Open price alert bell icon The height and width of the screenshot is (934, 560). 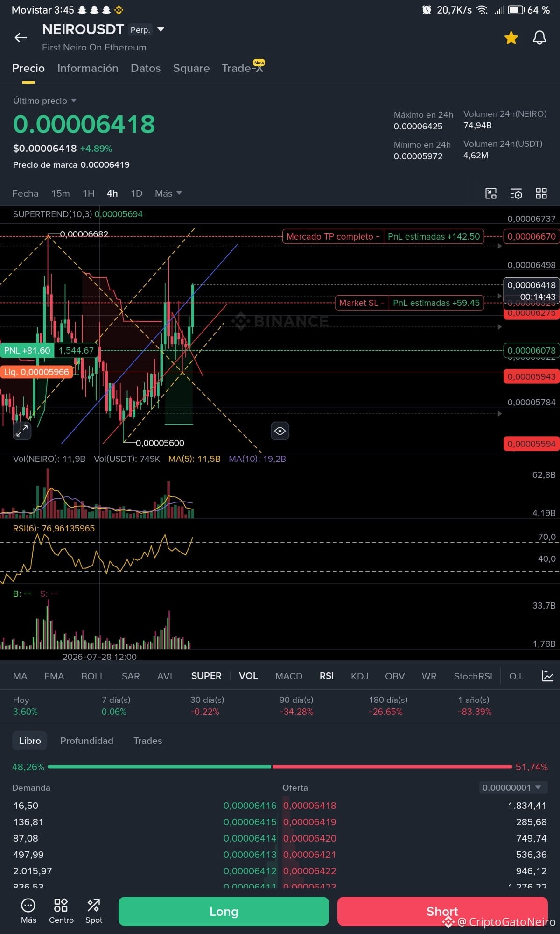point(539,38)
